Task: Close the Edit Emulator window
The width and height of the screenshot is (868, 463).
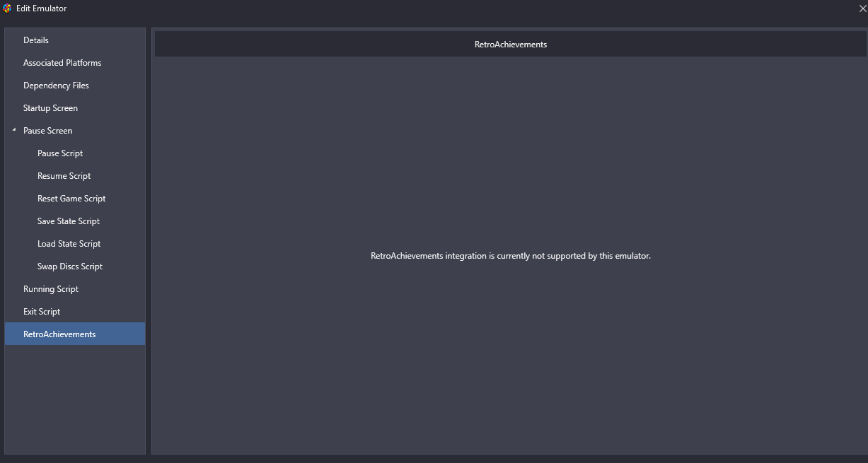Action: 862,8
